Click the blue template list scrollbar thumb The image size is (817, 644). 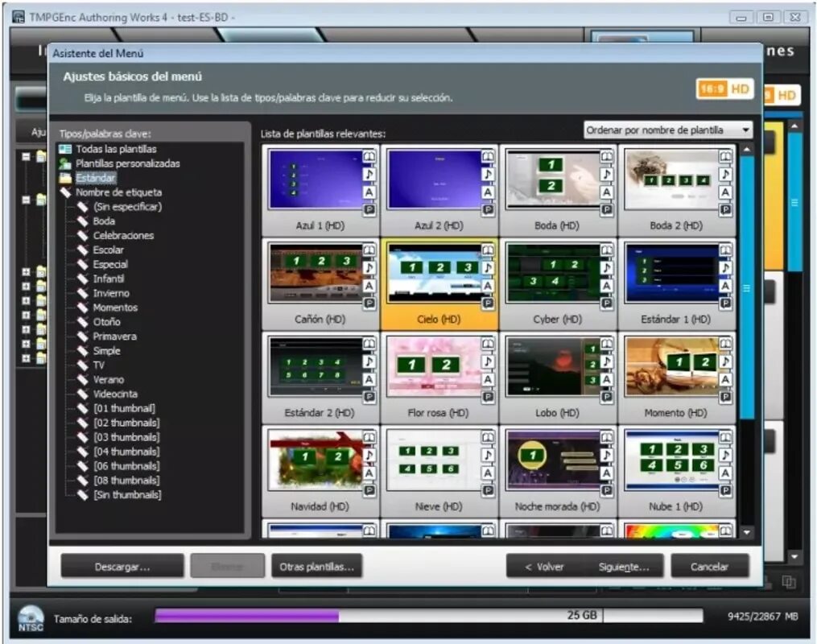point(747,287)
